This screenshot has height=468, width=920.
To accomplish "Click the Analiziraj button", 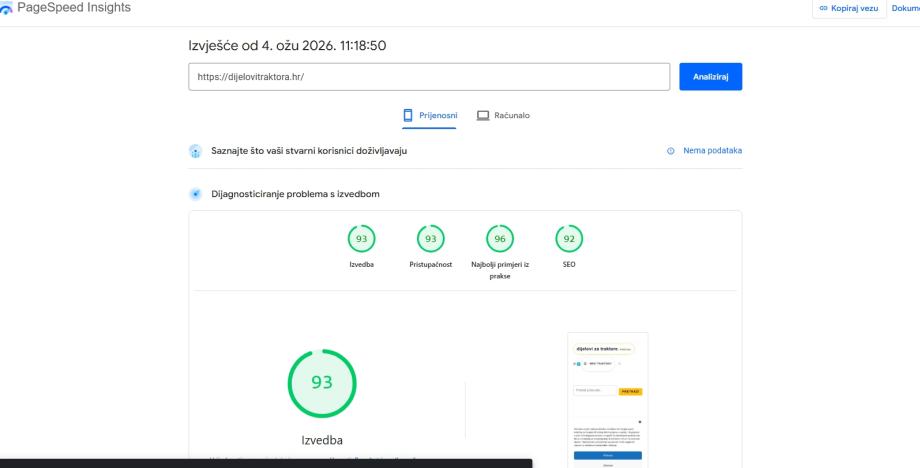I will pos(711,77).
